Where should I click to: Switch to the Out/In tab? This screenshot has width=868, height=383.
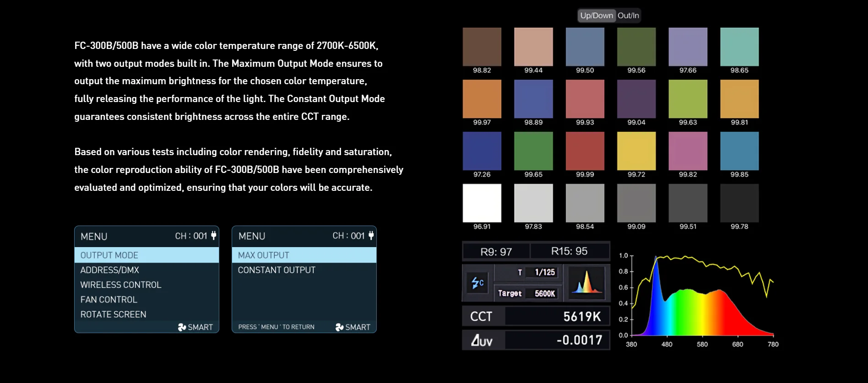point(628,16)
